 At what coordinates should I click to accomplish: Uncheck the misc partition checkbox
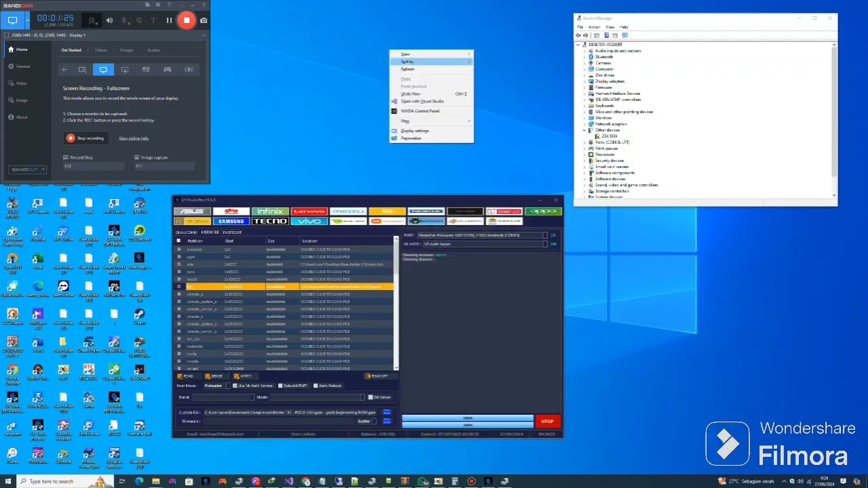coord(179,264)
